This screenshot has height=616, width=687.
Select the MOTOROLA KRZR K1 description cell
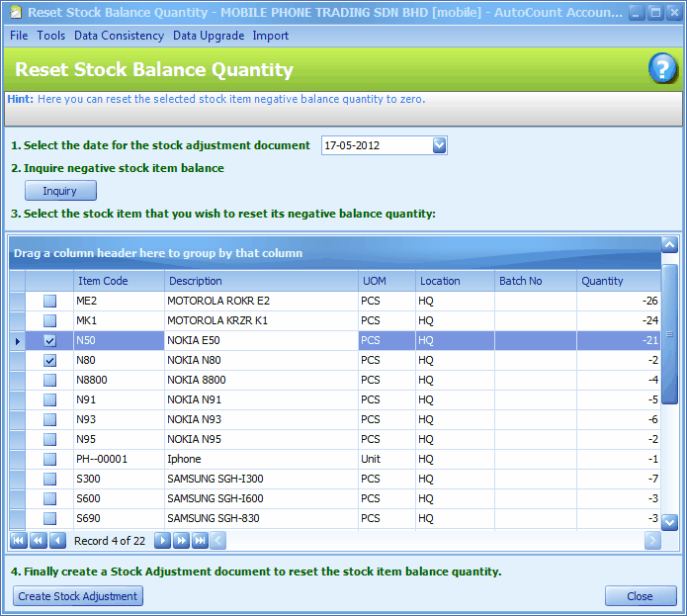click(261, 320)
